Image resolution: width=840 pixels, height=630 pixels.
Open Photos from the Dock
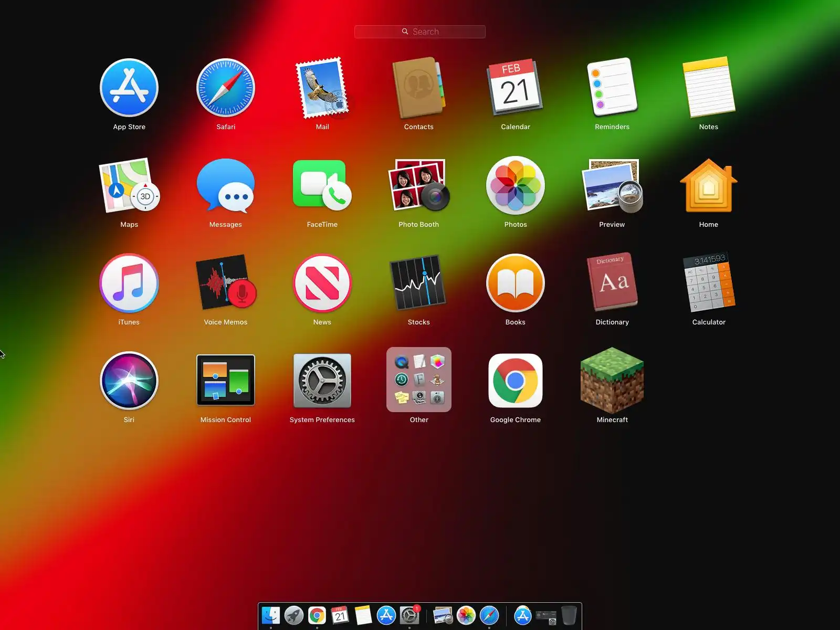click(x=466, y=615)
